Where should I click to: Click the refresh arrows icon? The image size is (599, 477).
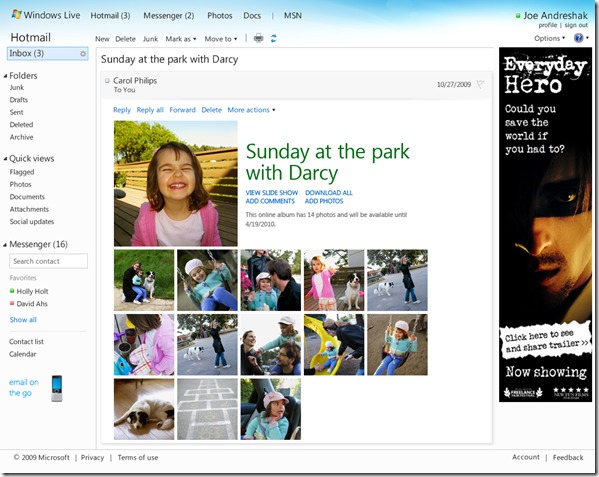click(x=274, y=39)
